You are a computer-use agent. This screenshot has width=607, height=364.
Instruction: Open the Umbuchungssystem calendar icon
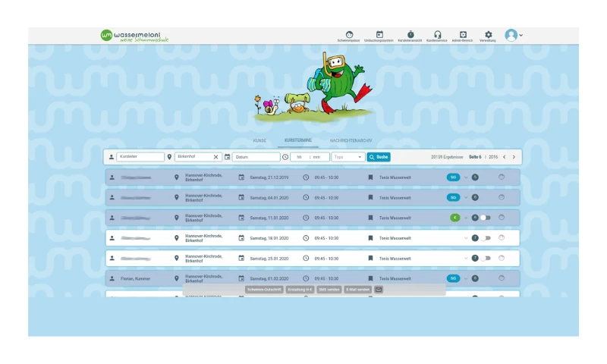[x=379, y=36]
